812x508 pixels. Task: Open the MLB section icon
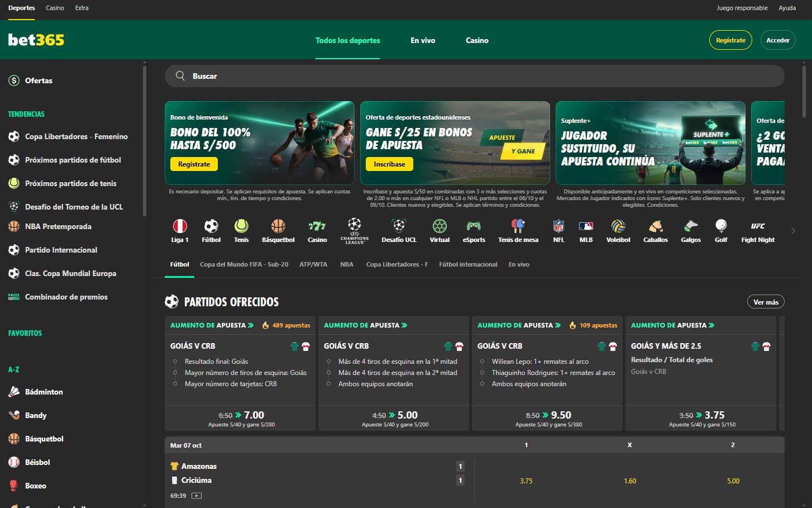[x=586, y=230]
